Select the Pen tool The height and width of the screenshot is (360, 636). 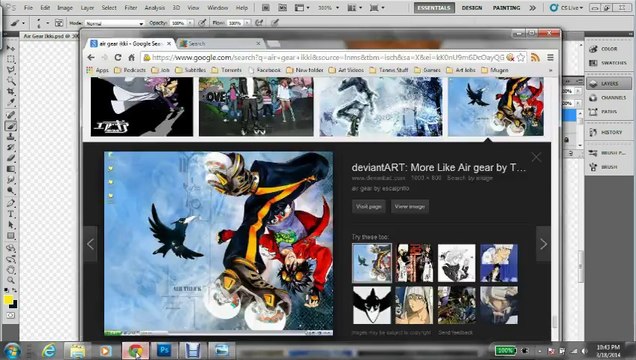(x=11, y=203)
